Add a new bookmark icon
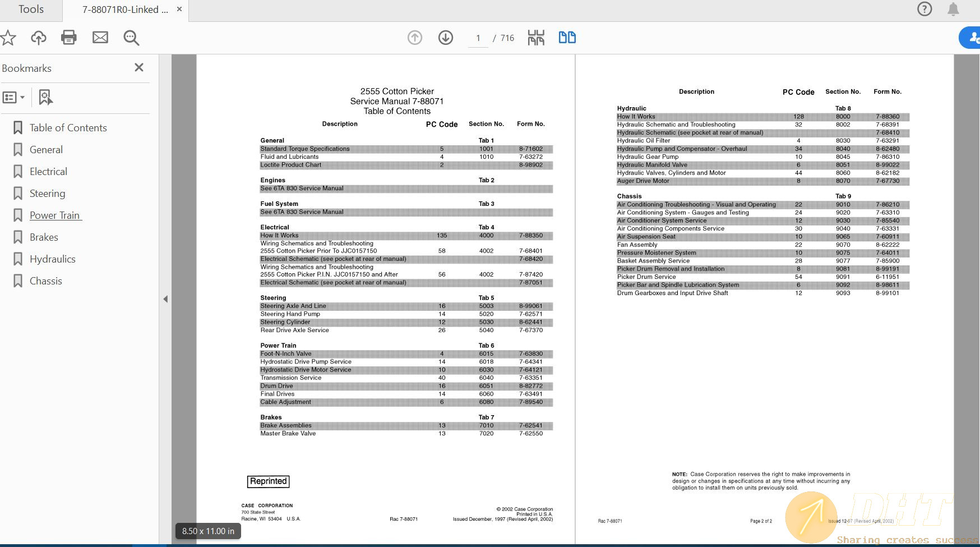Screen dimensions: 980x547 pos(45,98)
